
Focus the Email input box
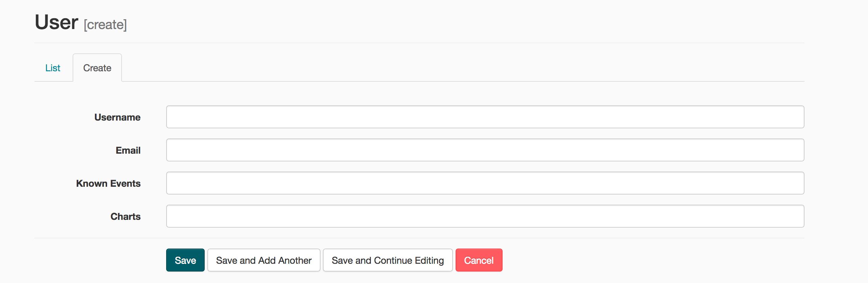coord(485,150)
